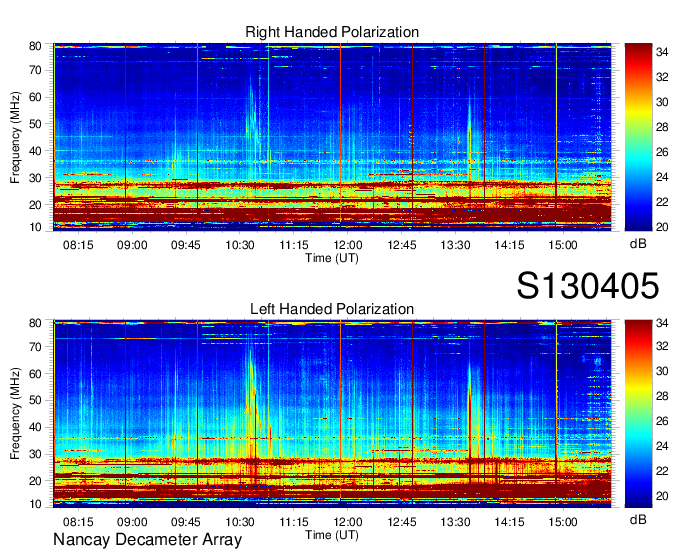Click the 24 value on the Left Handed color bar
This screenshot has height=552, width=680.
(662, 446)
